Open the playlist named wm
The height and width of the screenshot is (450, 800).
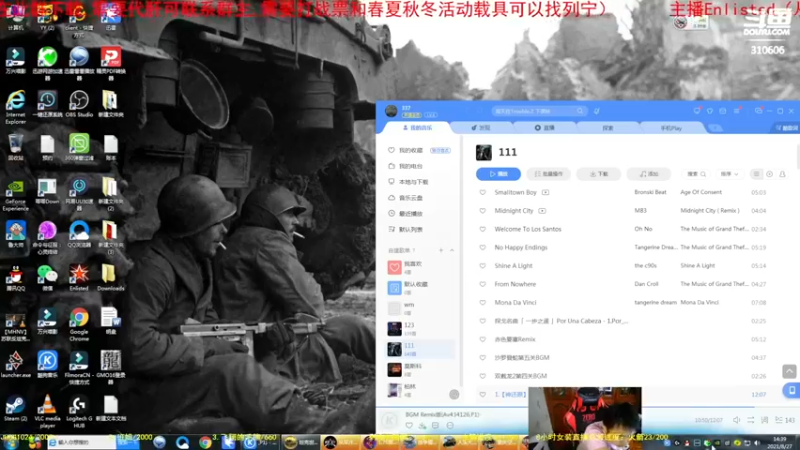(x=421, y=308)
